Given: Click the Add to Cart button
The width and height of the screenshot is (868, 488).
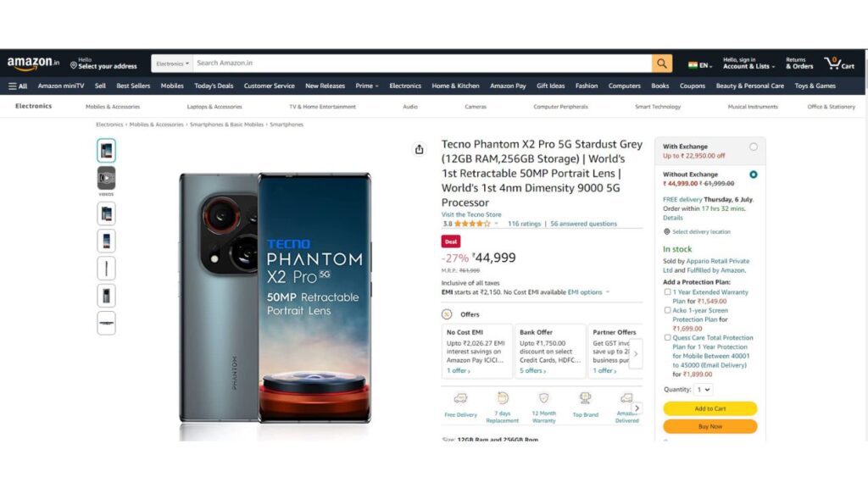Looking at the screenshot, I should [x=710, y=408].
